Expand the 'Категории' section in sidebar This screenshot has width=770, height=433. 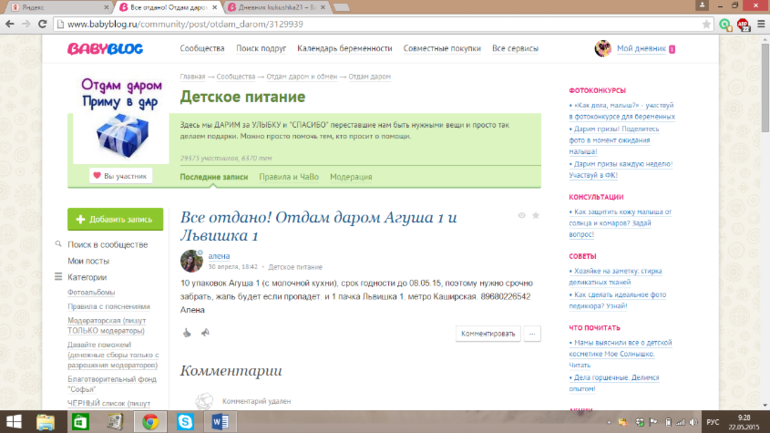click(87, 277)
